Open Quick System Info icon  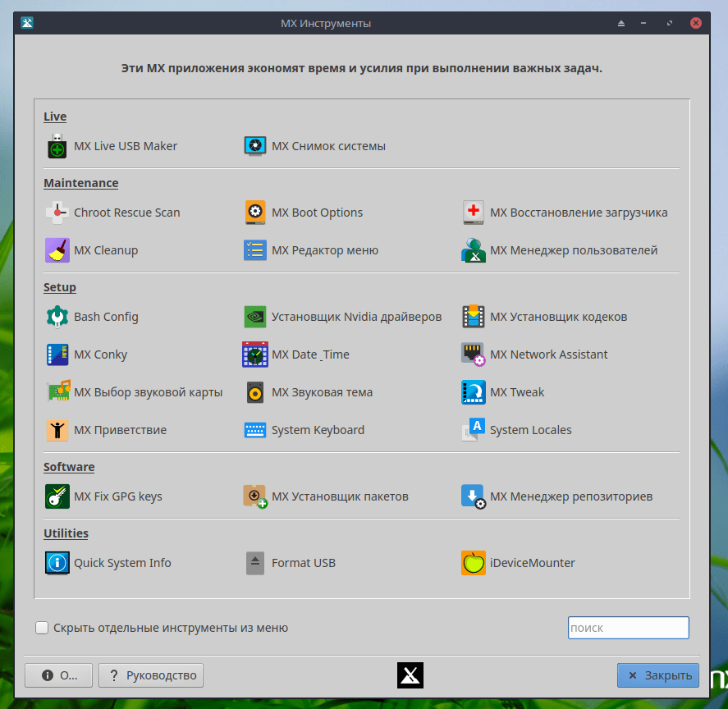point(57,563)
